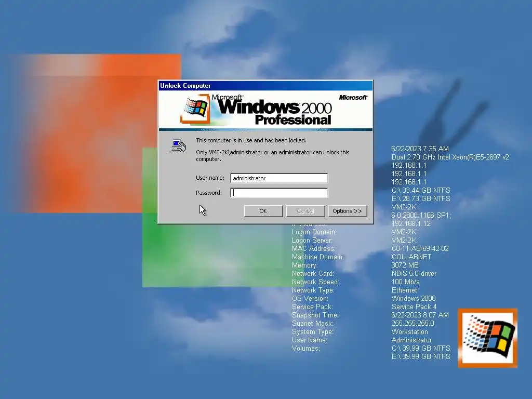
Task: Click the 'Windows 2000' OS version value
Action: (414, 299)
